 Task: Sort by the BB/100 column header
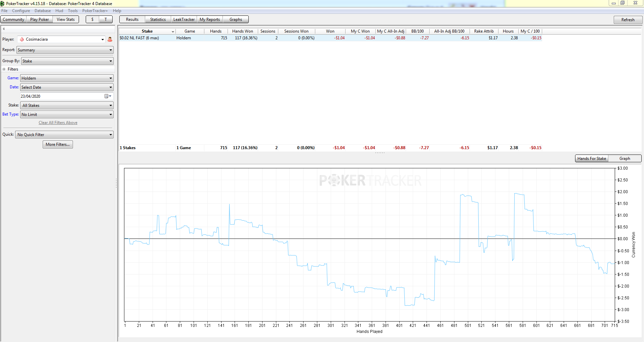click(x=417, y=31)
